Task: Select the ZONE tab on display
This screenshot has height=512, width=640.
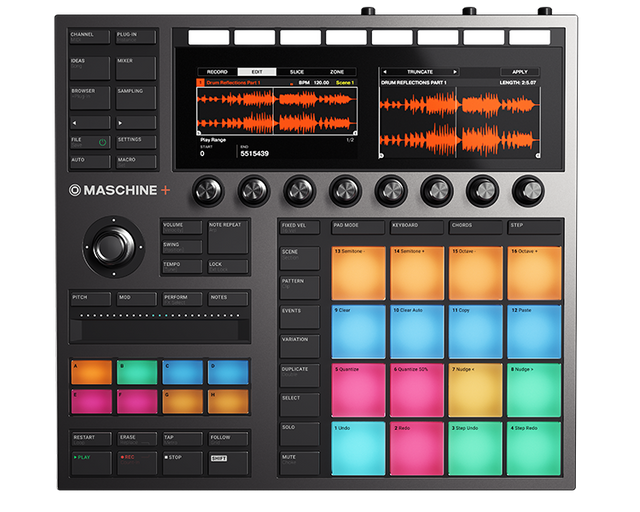Action: 337,72
